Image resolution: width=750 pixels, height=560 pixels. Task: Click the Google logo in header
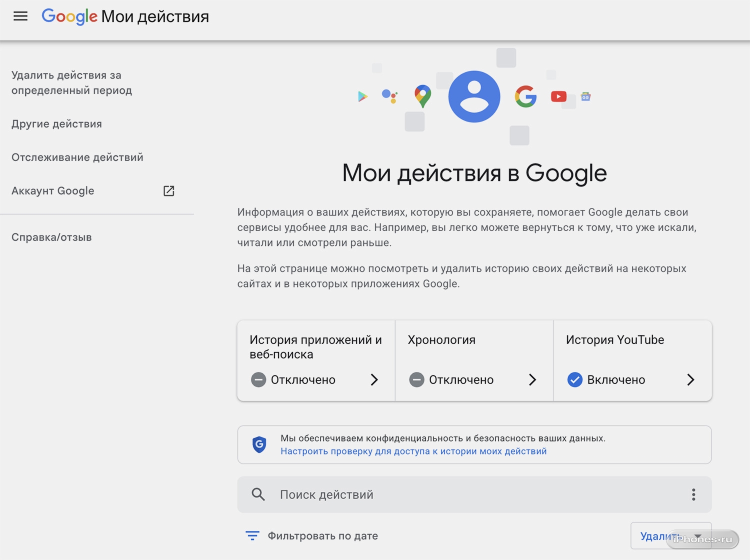(x=69, y=16)
